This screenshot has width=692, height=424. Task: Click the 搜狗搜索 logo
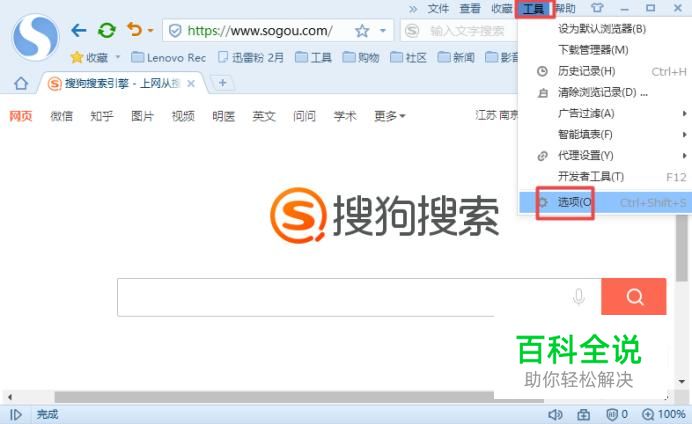point(385,216)
